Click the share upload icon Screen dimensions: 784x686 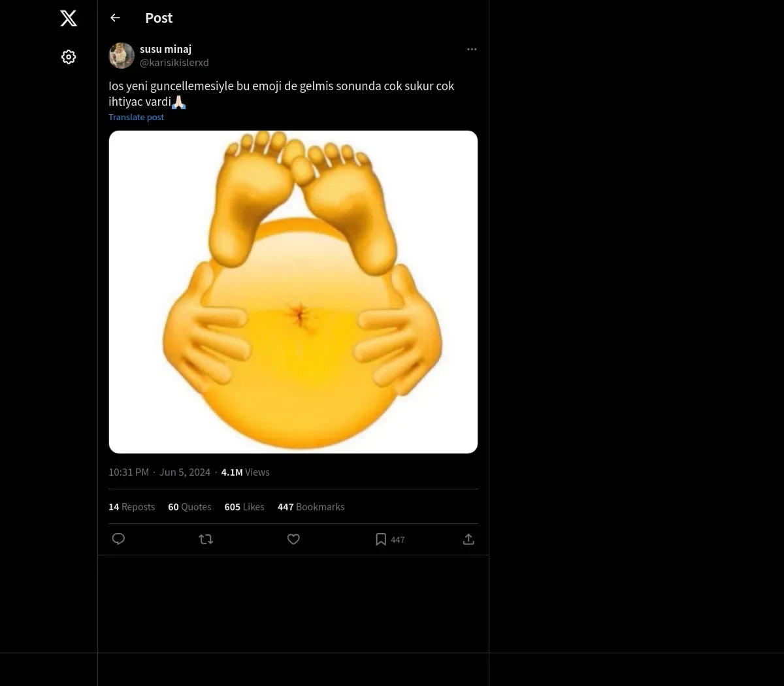(x=468, y=539)
